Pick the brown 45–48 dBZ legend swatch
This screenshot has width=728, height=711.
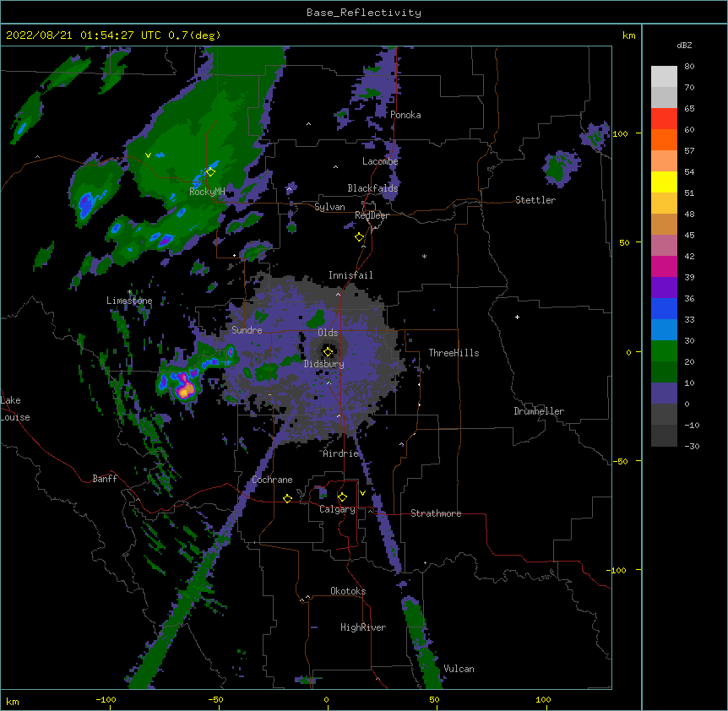[664, 224]
